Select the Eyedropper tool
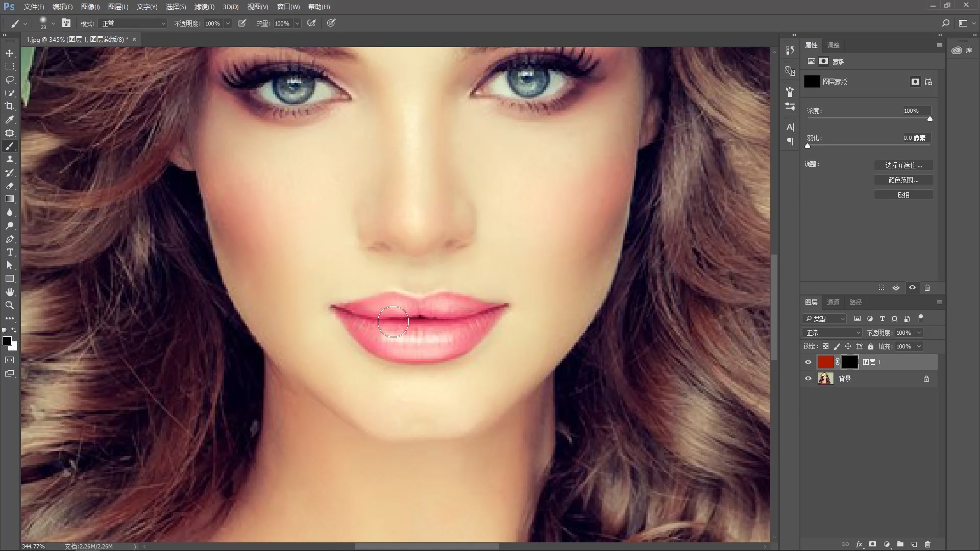The width and height of the screenshot is (980, 551). 10,119
